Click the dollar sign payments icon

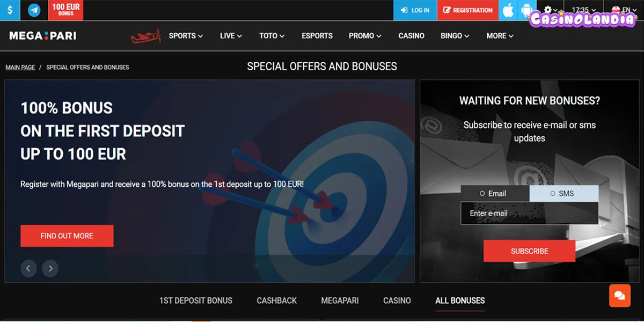10,10
